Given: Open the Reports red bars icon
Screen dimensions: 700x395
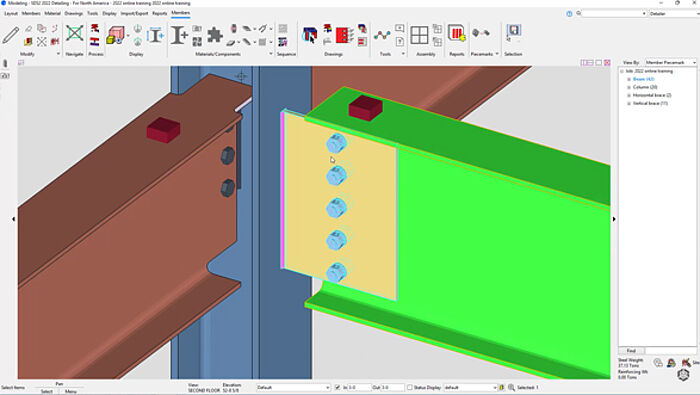Looking at the screenshot, I should coord(457,33).
